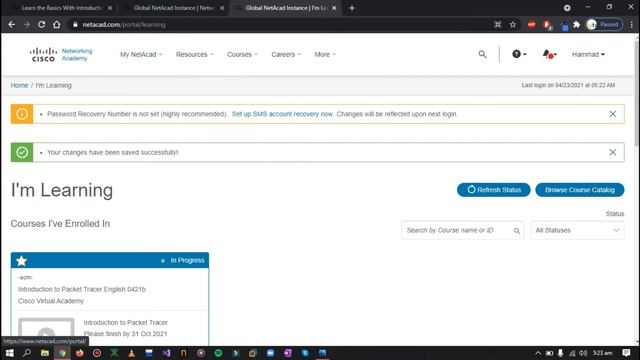Open the More menu
This screenshot has height=360, width=640.
tap(325, 54)
